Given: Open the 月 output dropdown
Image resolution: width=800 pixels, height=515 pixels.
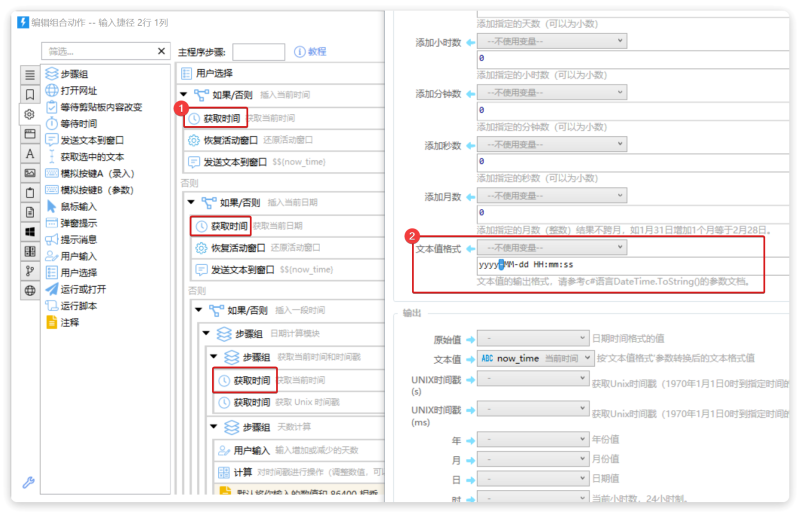Looking at the screenshot, I should (533, 458).
